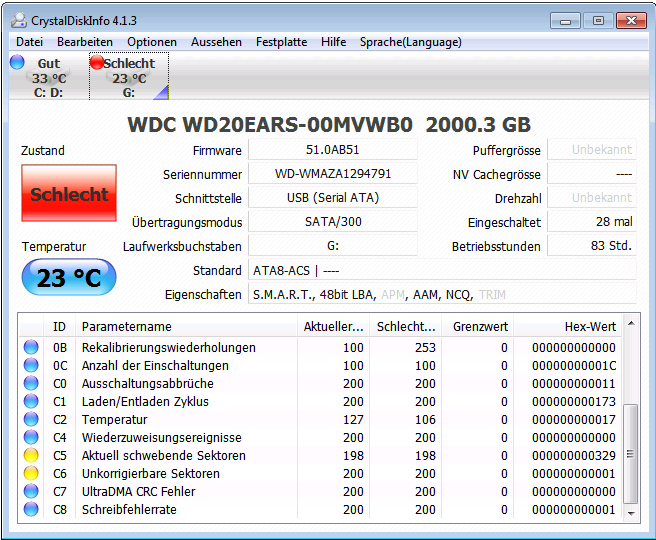The height and width of the screenshot is (540, 656).
Task: Click the scrollbar down arrow in the SMART list
Action: click(x=631, y=513)
